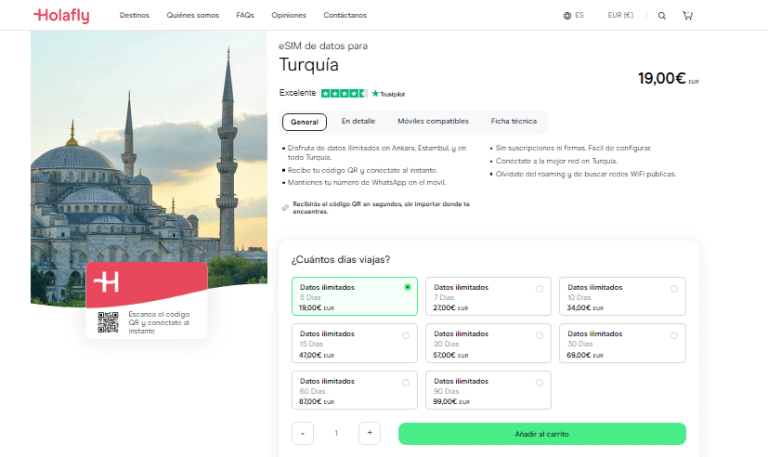
Task: Switch to the En detalle tab
Action: pyautogui.click(x=358, y=121)
